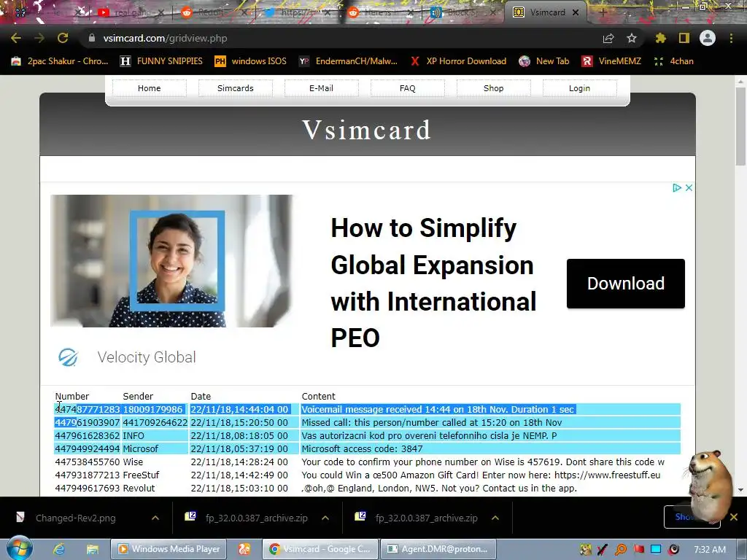Click the magnifier tray icon

coord(620,550)
